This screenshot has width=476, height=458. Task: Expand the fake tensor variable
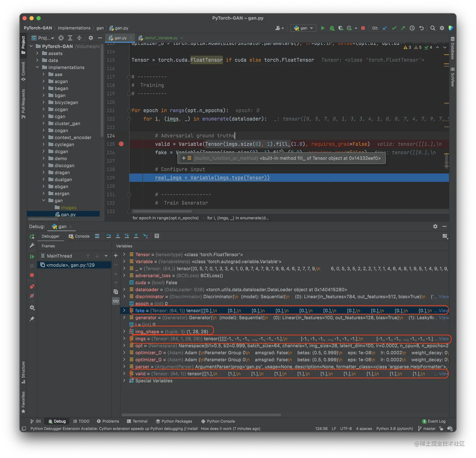[x=124, y=310]
